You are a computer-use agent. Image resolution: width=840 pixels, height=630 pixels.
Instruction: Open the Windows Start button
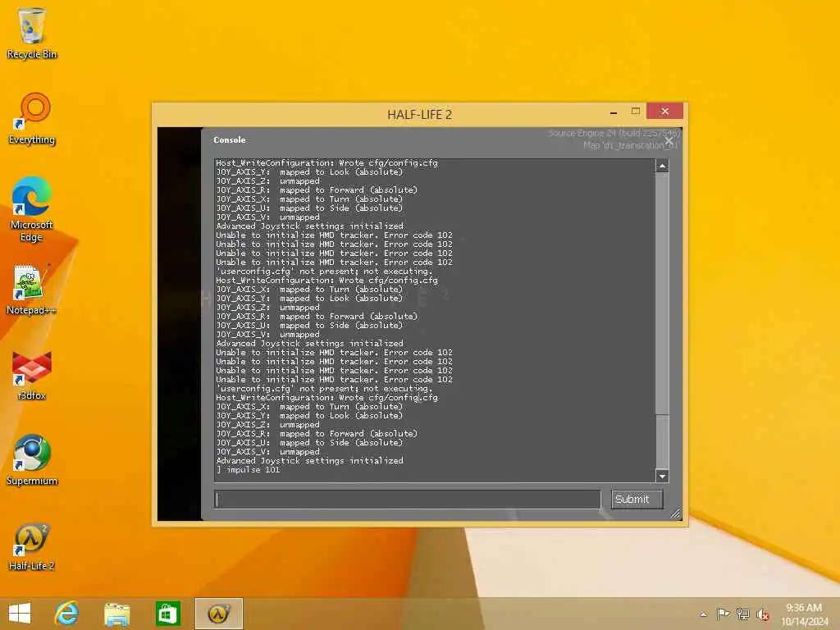point(20,614)
